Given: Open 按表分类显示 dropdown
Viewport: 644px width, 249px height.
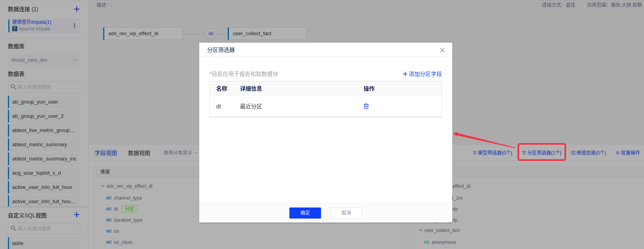Looking at the screenshot, I should click(x=180, y=153).
